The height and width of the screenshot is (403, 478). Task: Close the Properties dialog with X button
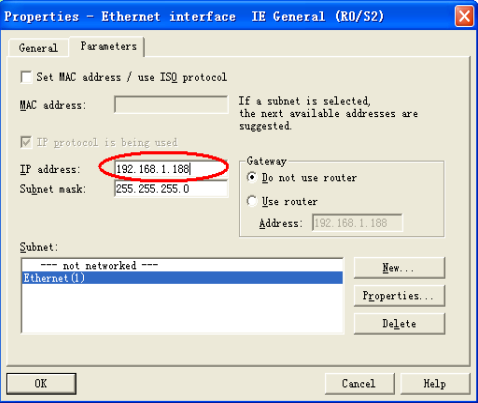464,16
